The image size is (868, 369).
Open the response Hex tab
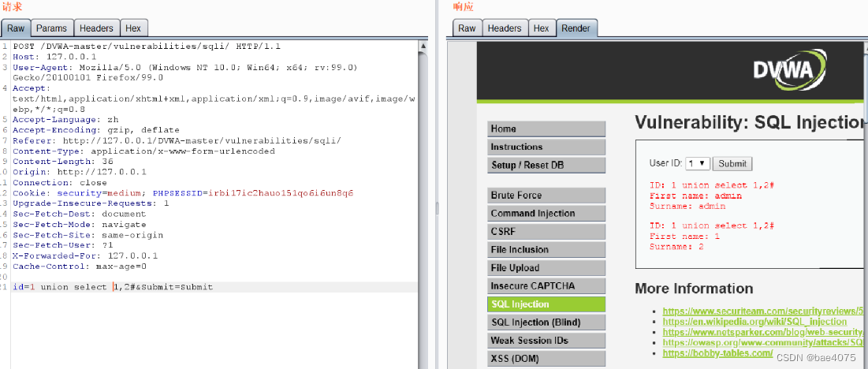pos(541,28)
